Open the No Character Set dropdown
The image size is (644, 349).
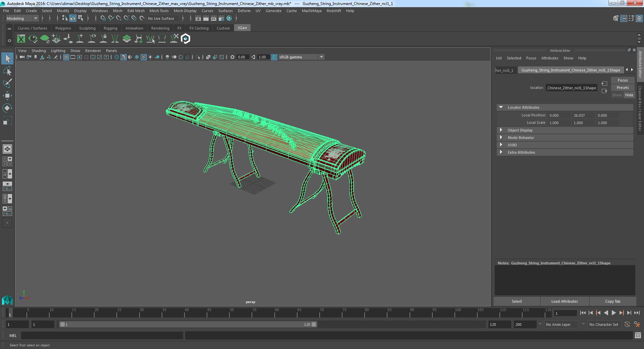click(x=605, y=325)
